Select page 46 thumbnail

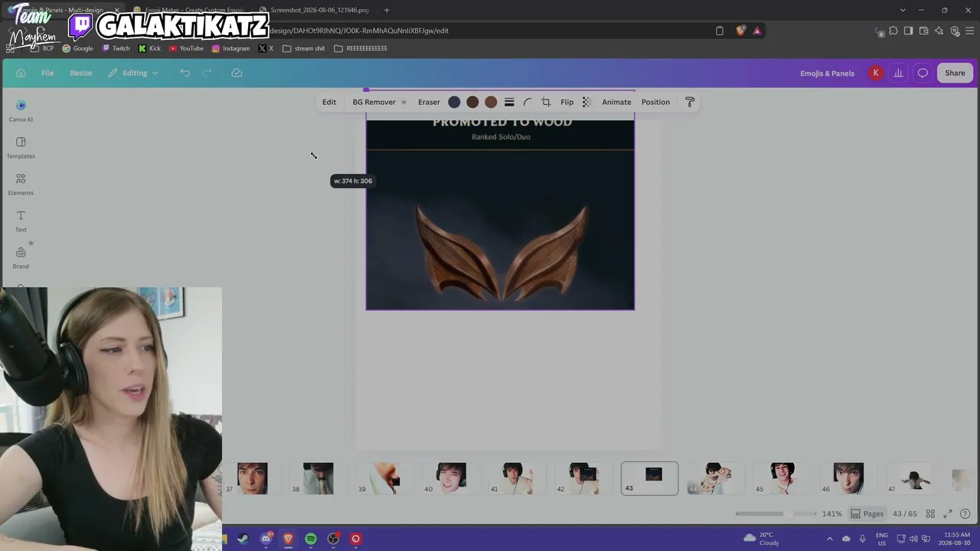click(x=848, y=478)
